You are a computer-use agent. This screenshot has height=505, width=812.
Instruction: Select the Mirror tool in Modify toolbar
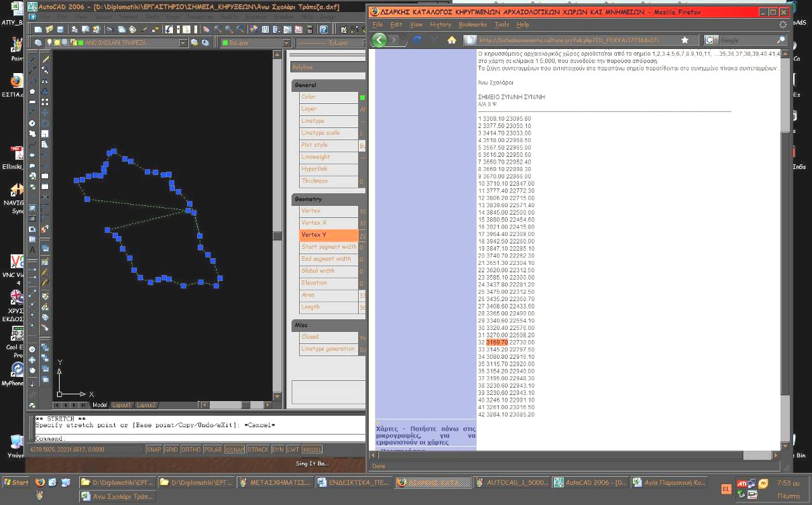[45, 80]
